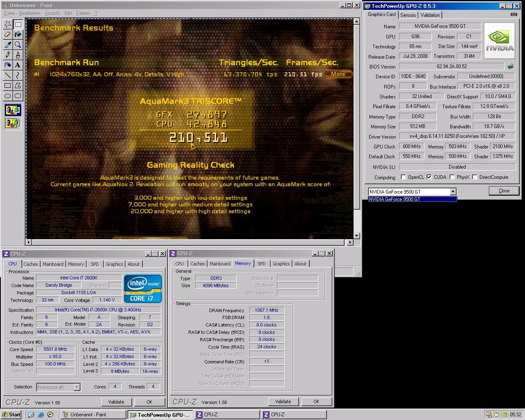Tick the DirectCompute checkbox in GPU-Z

click(475, 177)
